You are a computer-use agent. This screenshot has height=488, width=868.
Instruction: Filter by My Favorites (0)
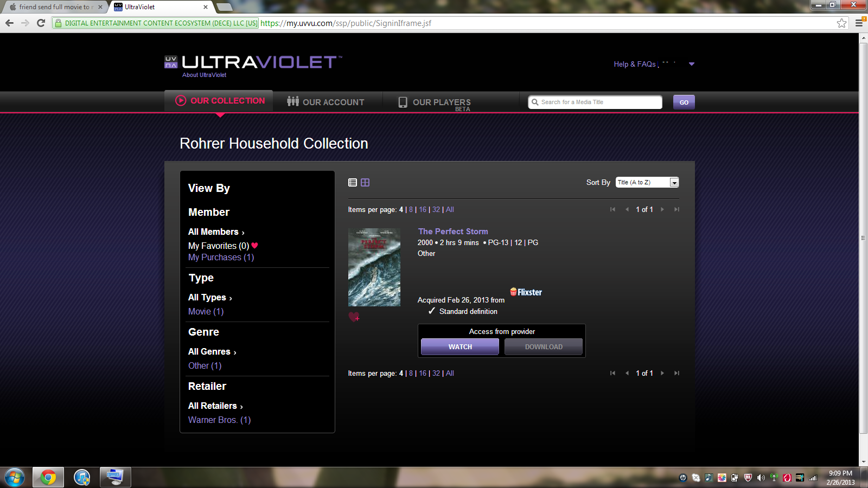[x=223, y=246]
